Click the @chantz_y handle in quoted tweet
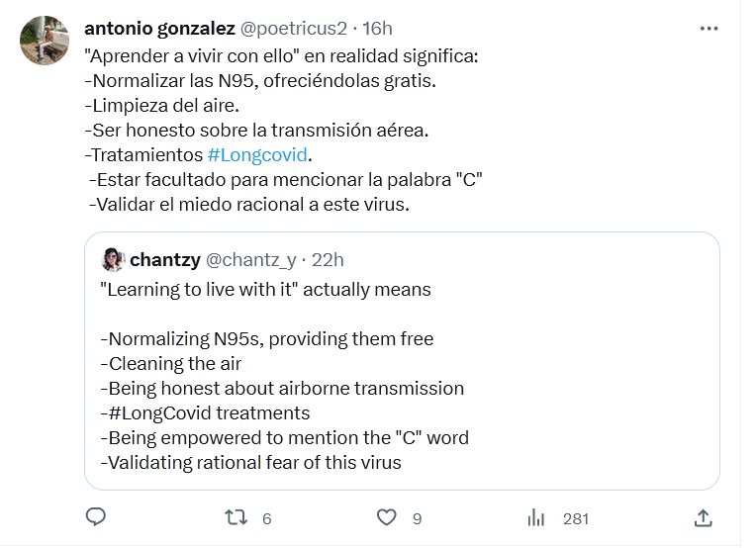 click(250, 259)
